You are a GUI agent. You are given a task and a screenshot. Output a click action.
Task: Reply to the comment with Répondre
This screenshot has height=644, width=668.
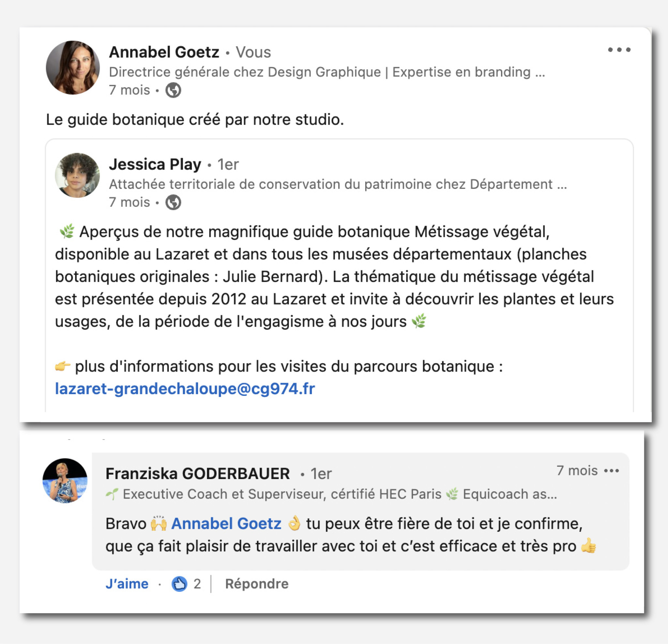click(257, 584)
